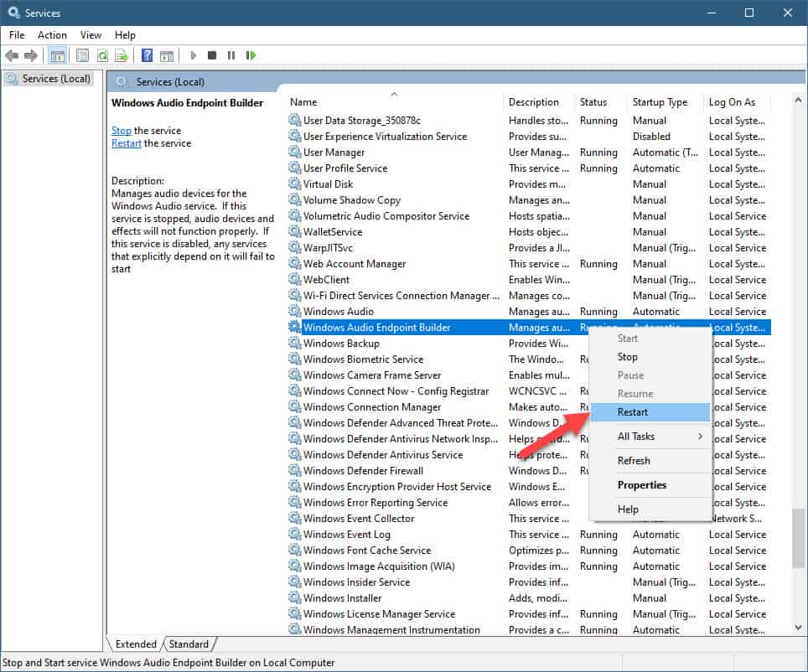Viewport: 808px width, 672px height.
Task: Open the Action menu
Action: click(x=52, y=35)
